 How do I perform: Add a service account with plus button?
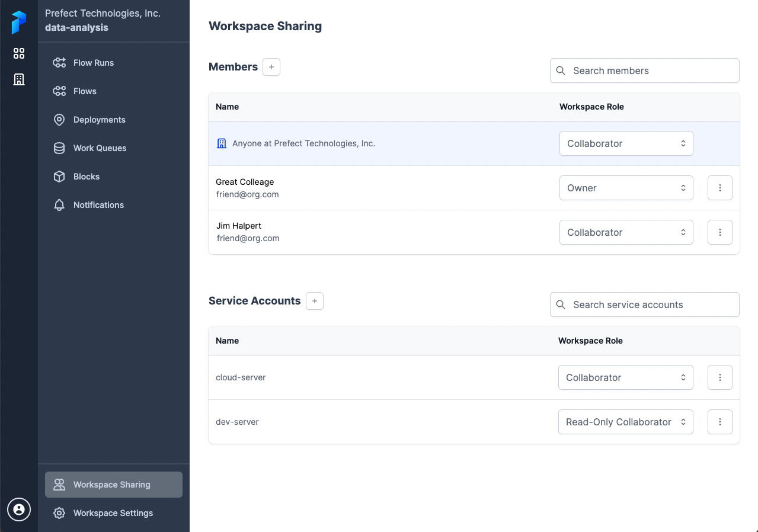click(x=315, y=301)
